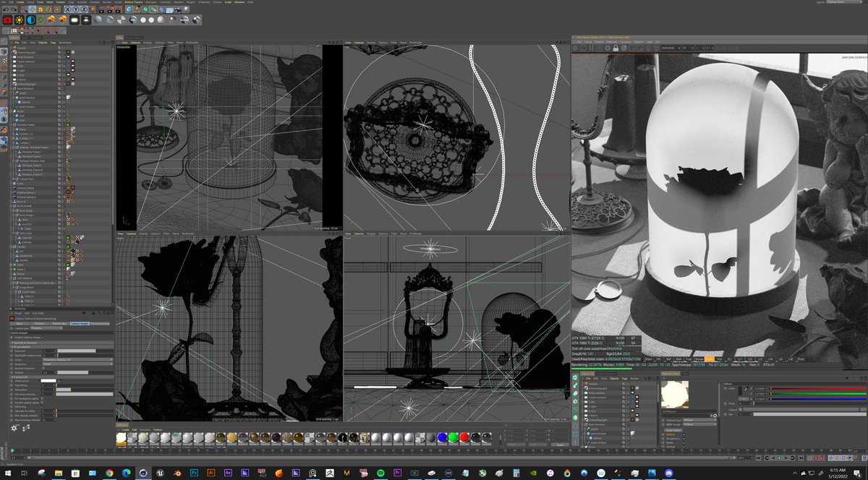Switch to the Post processing tab

pyautogui.click(x=100, y=324)
